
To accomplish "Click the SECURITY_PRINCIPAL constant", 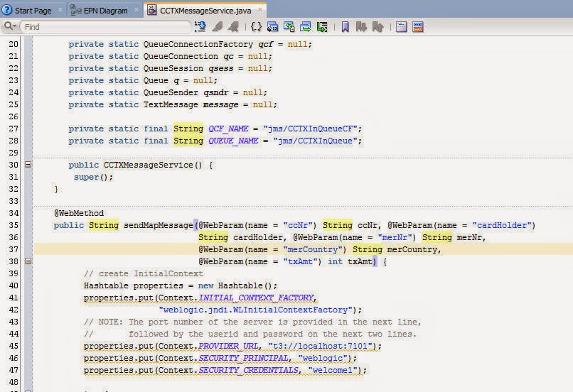I will [243, 358].
